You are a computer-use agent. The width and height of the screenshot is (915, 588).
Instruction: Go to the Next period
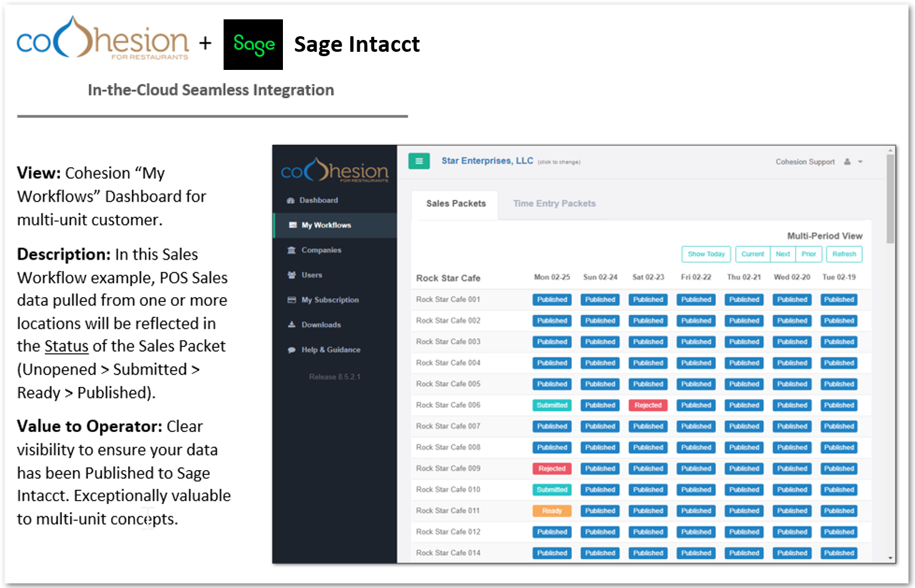pyautogui.click(x=783, y=254)
